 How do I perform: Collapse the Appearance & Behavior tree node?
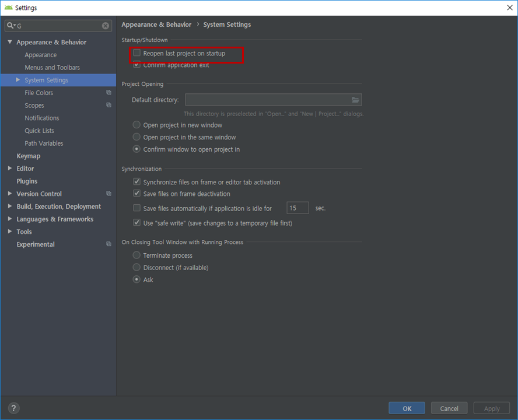pyautogui.click(x=10, y=42)
